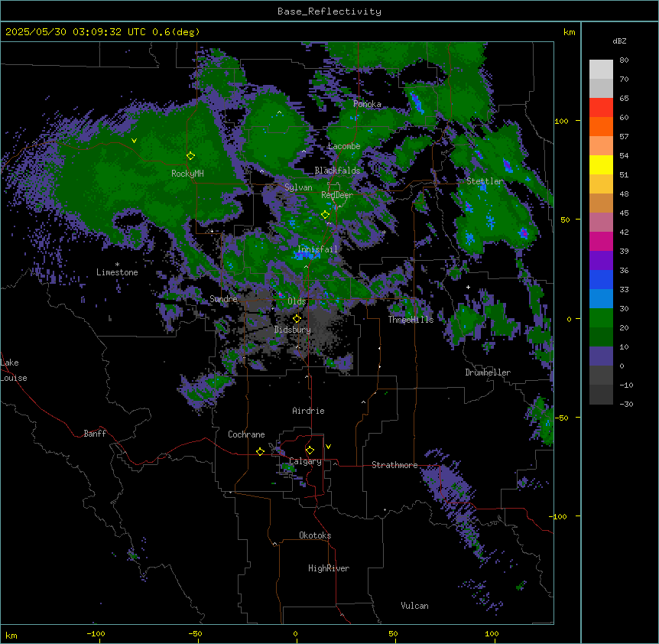Click the yellow diamond marker above RockyMH
This screenshot has width=659, height=644.
tap(190, 156)
